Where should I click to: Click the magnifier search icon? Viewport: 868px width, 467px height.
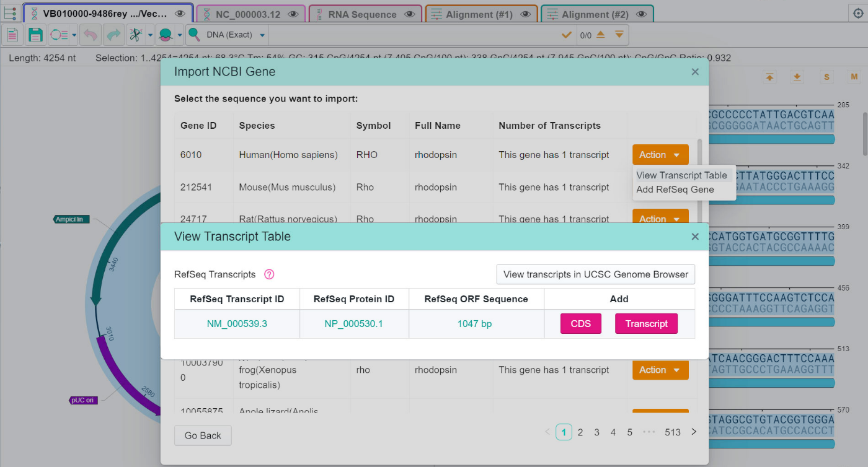(x=194, y=35)
